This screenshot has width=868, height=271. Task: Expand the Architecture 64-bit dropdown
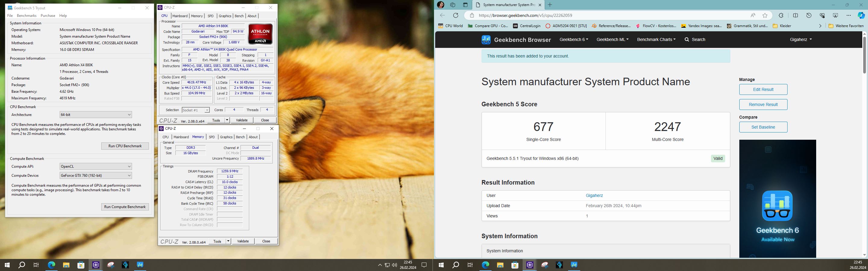click(96, 114)
